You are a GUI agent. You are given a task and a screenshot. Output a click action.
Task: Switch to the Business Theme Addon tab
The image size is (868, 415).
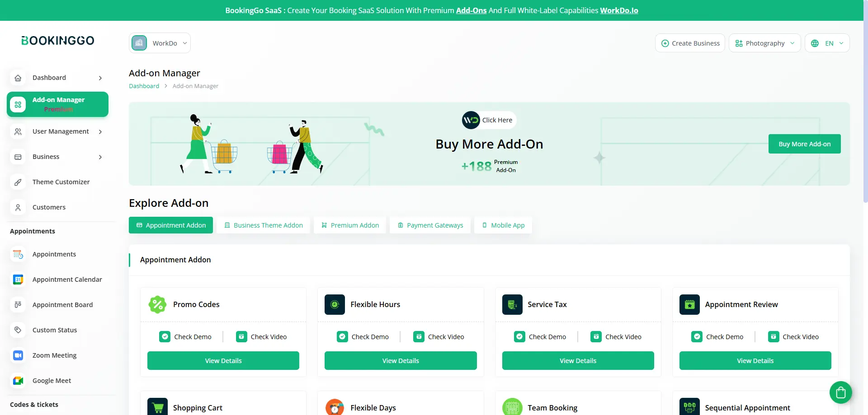point(264,225)
